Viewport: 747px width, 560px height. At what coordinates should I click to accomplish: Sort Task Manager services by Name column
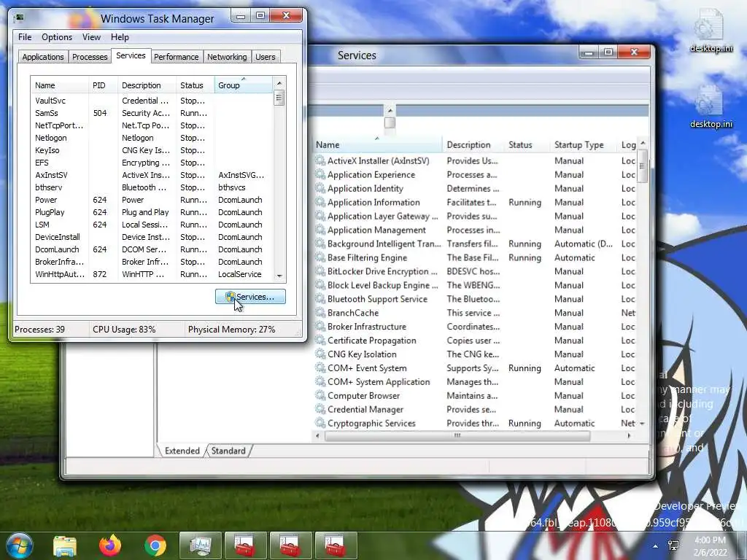(x=60, y=85)
